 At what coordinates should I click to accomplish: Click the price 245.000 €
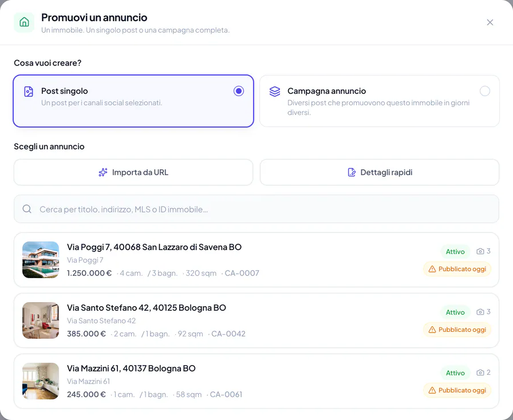(x=86, y=394)
